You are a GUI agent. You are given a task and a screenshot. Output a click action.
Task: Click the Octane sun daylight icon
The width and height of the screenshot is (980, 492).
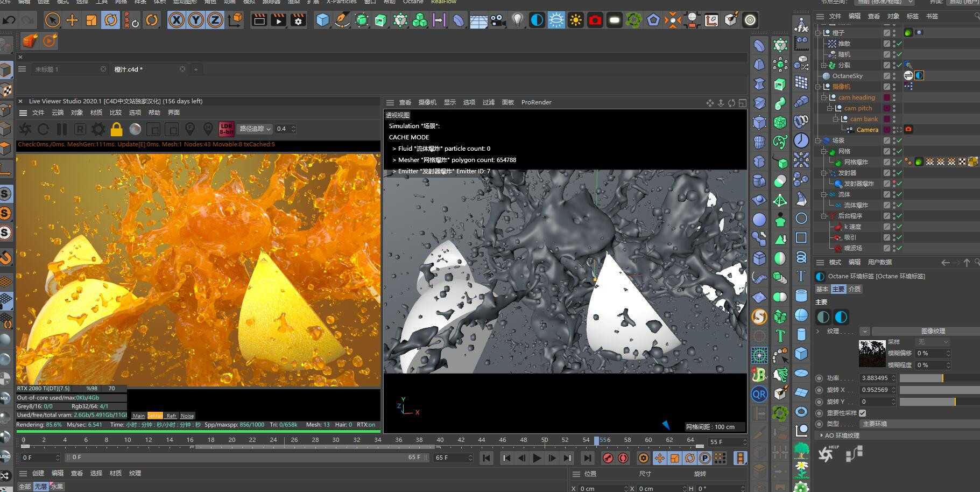575,20
